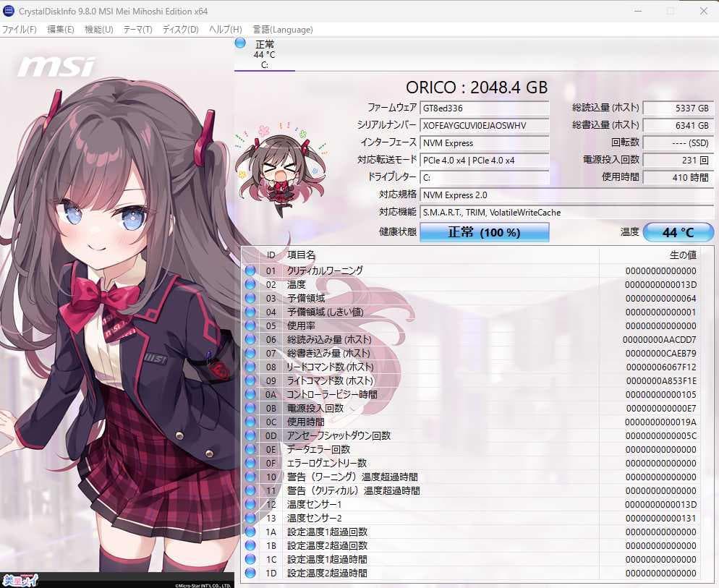Click the standard field NVM Express 2.0
The image size is (719, 588).
pyautogui.click(x=567, y=195)
